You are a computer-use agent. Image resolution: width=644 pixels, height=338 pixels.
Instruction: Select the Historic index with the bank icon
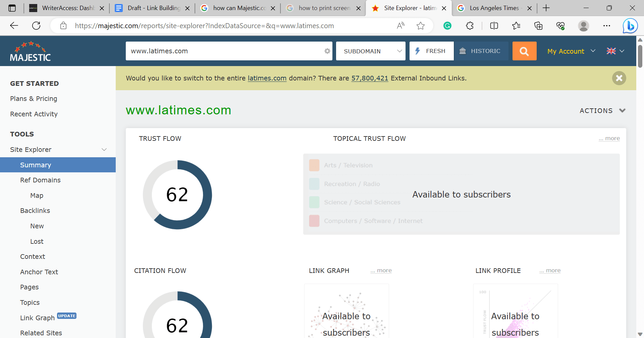tap(481, 51)
